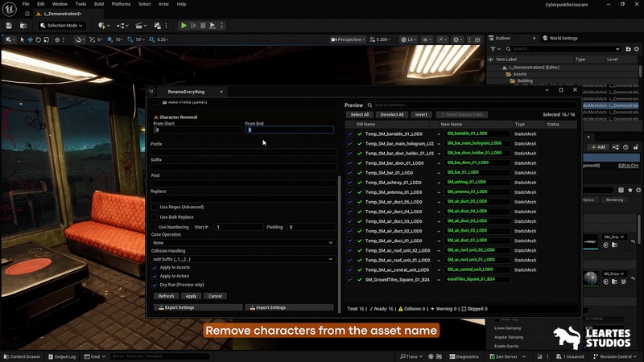644x362 pixels.
Task: Click the Deselect All button
Action: coord(391,115)
